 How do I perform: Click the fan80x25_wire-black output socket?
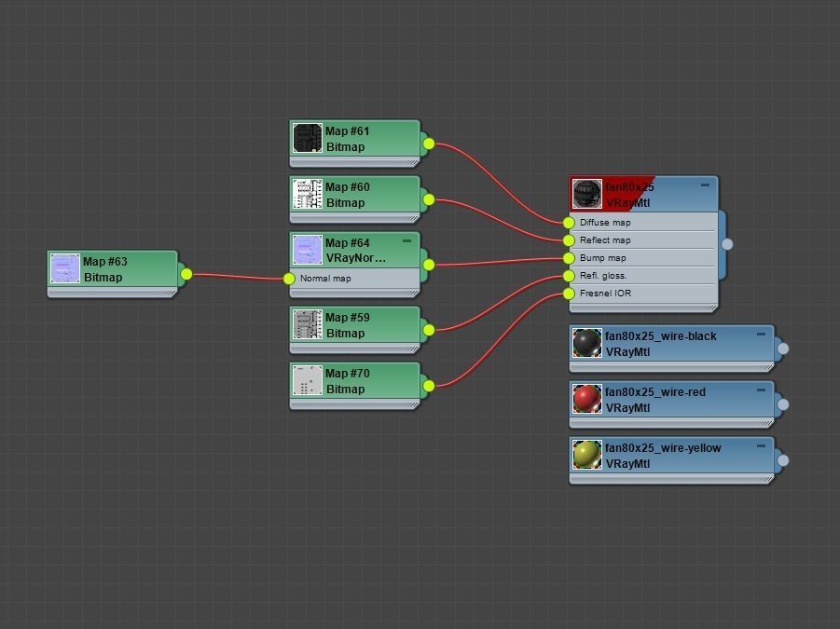pos(783,349)
